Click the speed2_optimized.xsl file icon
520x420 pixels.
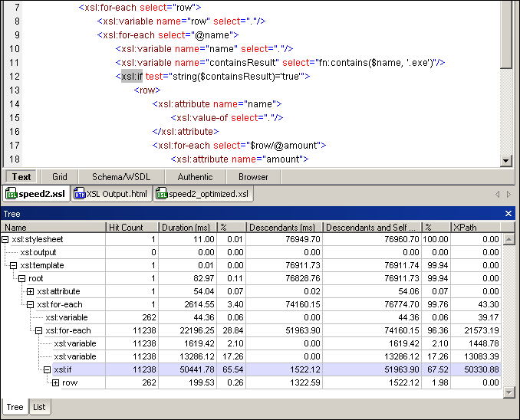161,194
